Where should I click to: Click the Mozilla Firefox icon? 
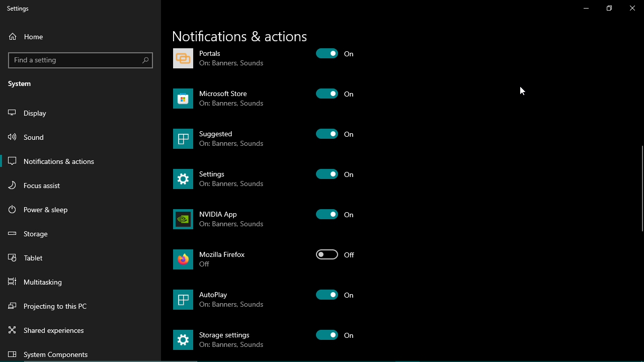click(x=183, y=259)
